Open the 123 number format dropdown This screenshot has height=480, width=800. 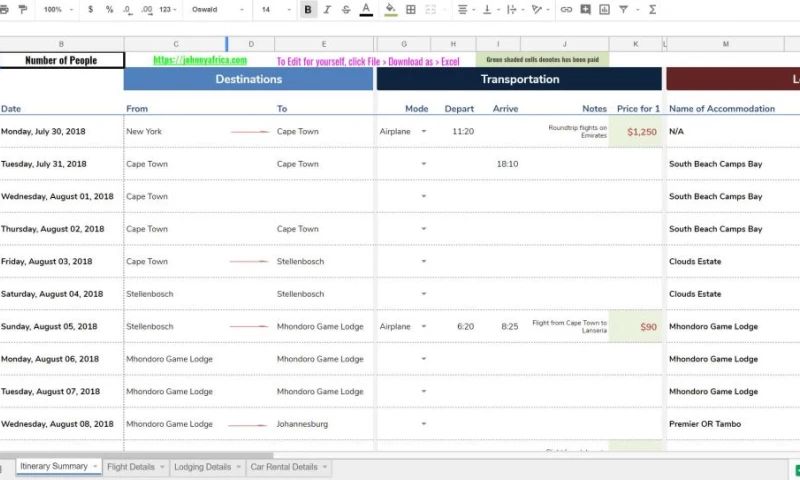167,9
